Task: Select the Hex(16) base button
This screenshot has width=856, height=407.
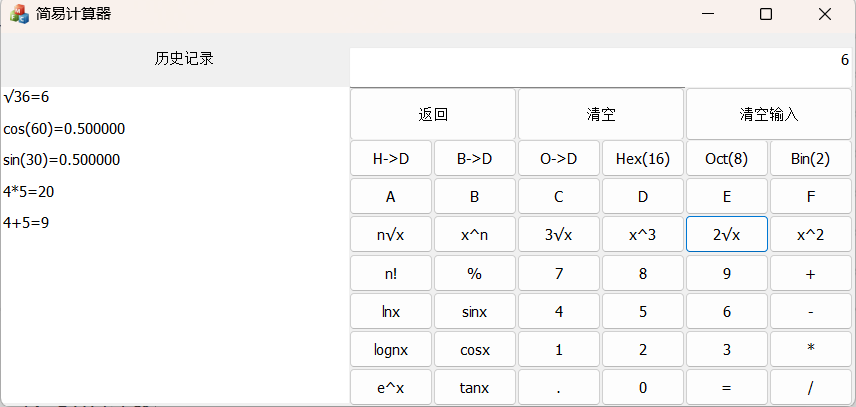Action: (643, 158)
